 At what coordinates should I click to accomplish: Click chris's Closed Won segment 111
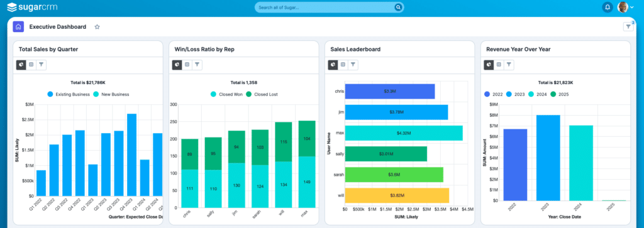(190, 188)
